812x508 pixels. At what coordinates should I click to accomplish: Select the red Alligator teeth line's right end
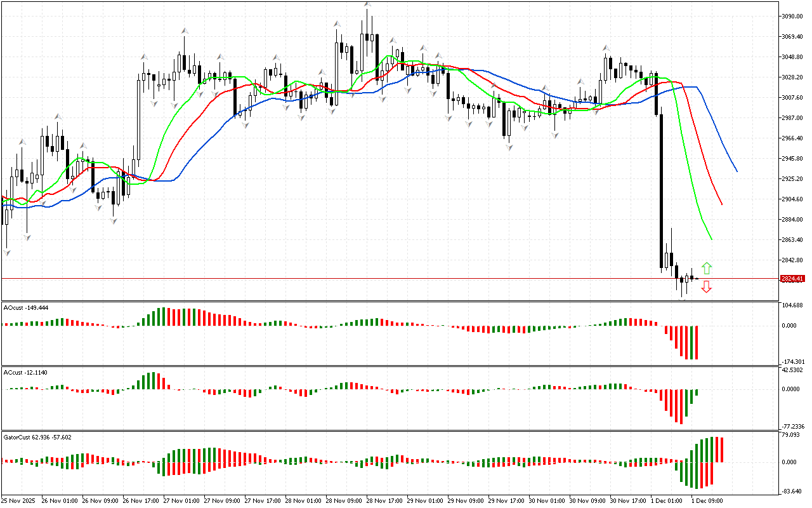point(722,204)
